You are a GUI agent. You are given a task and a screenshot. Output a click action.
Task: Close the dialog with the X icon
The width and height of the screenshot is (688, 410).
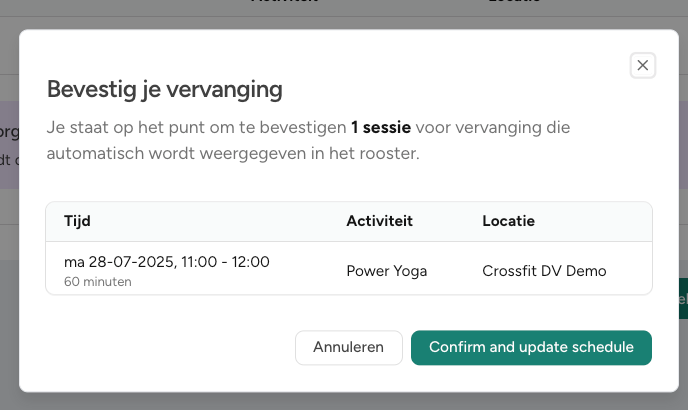[642, 65]
